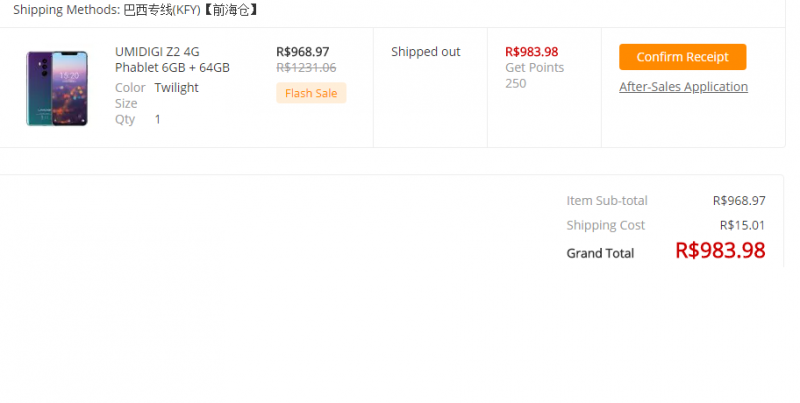Click the Shipping Methods line
Viewport: 800px width, 403px height.
tap(135, 11)
